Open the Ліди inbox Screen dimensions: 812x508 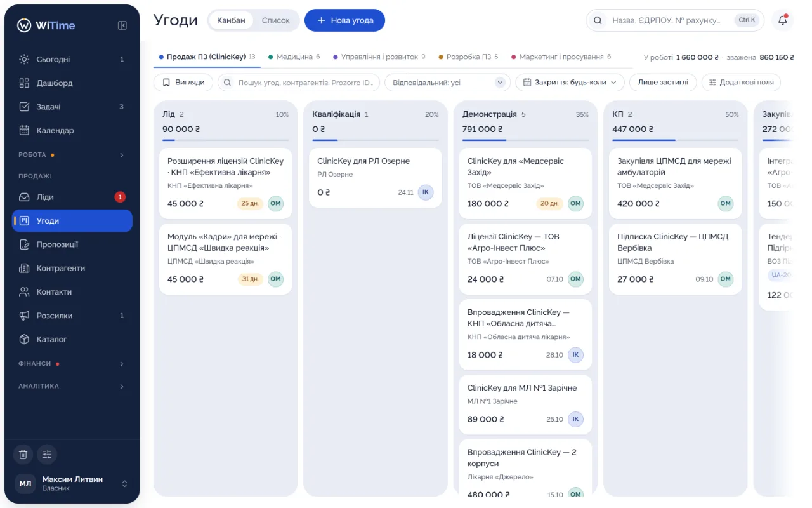pos(72,197)
